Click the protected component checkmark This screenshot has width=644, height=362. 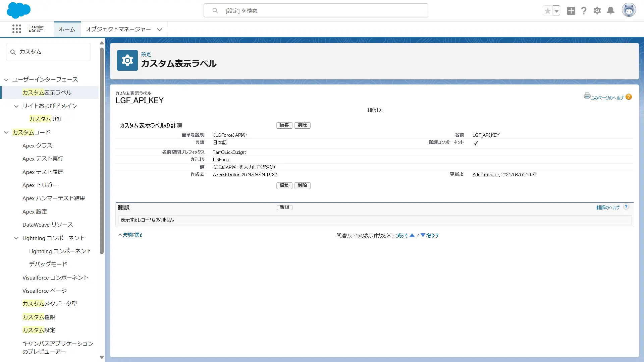(476, 143)
